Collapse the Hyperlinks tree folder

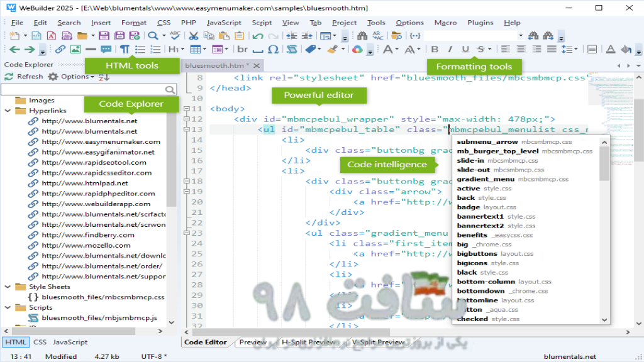coord(8,111)
